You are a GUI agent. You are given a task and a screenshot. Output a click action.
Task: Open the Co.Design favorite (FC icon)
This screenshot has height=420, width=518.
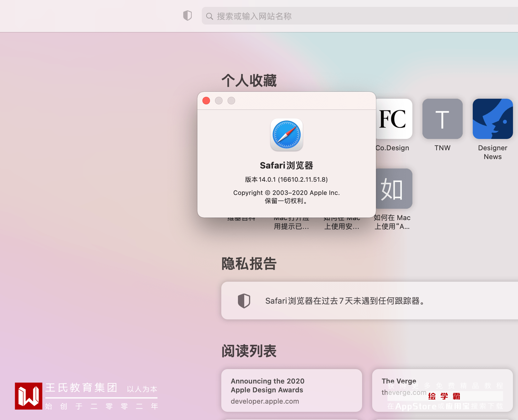point(394,119)
